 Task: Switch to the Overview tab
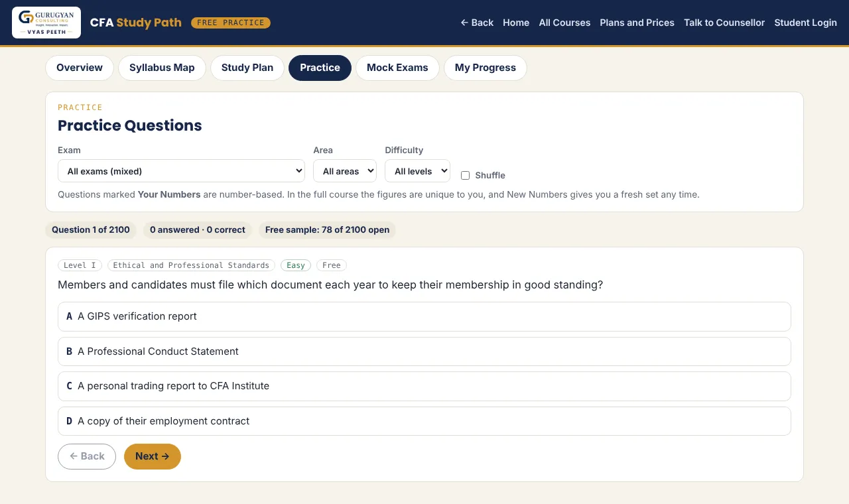[x=80, y=68]
